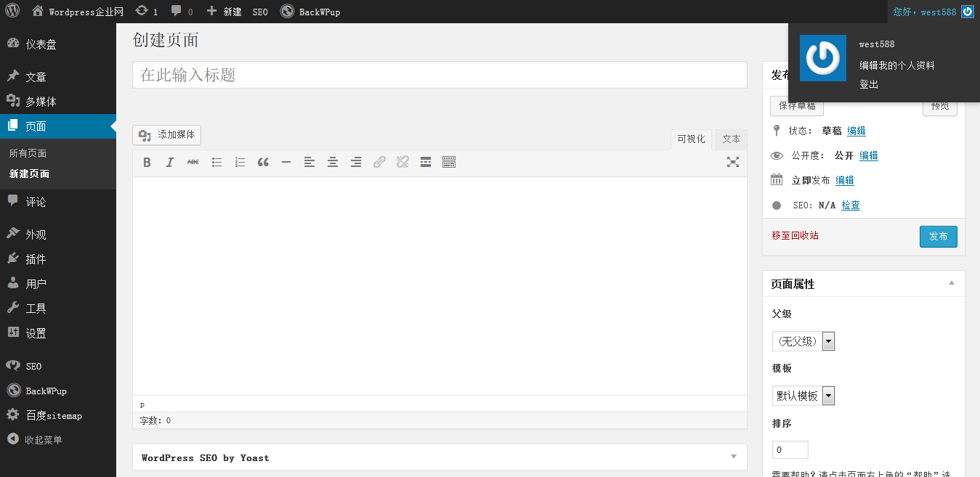This screenshot has width=980, height=477.
Task: Toggle italic formatting
Action: [170, 163]
